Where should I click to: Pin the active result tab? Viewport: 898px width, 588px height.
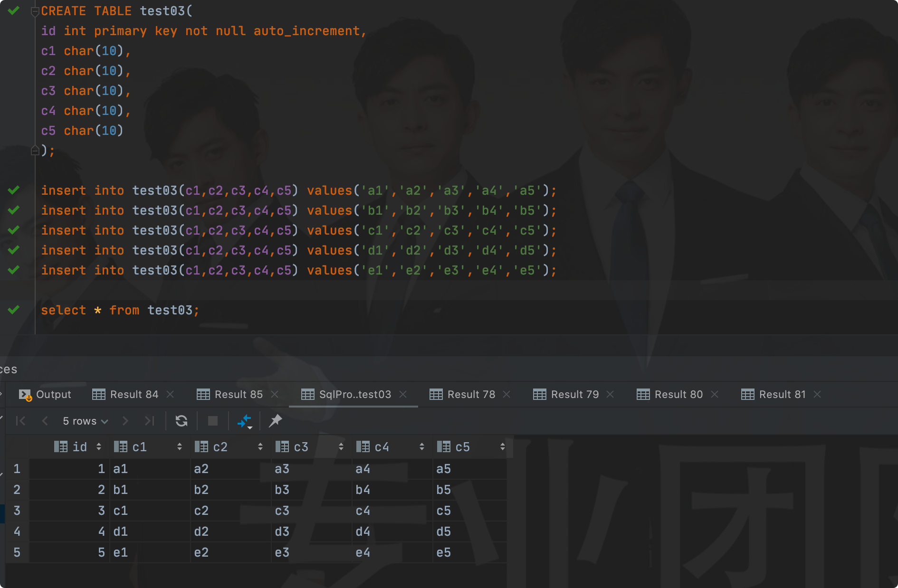click(275, 421)
